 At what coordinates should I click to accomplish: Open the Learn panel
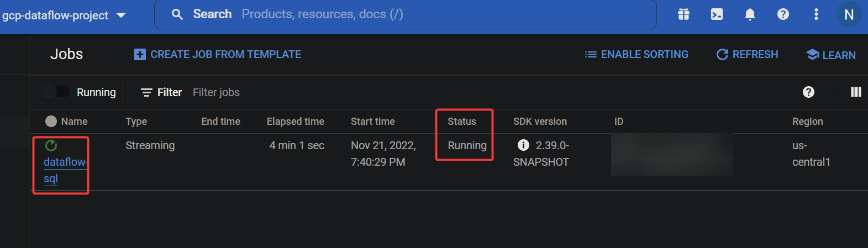(x=831, y=55)
